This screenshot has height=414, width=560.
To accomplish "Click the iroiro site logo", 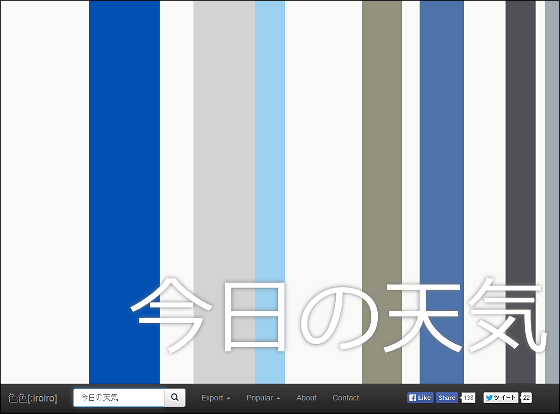I will coord(32,398).
